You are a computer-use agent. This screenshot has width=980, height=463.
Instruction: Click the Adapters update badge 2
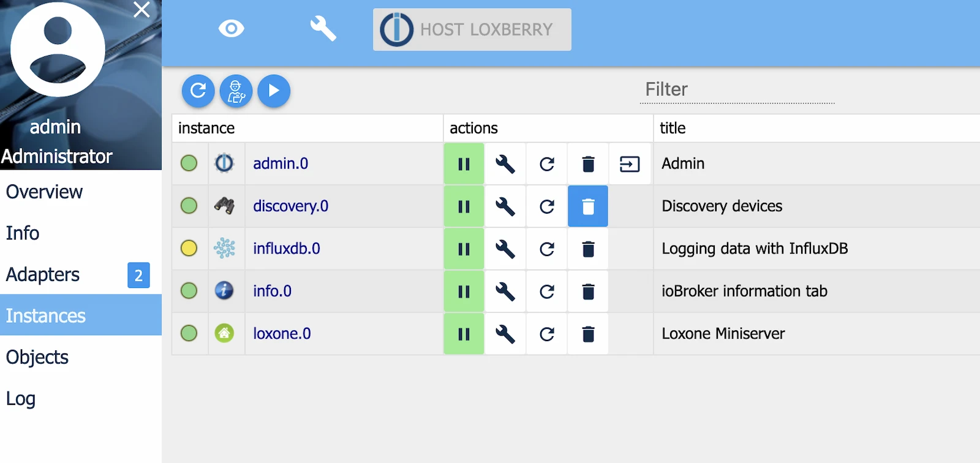pyautogui.click(x=138, y=275)
